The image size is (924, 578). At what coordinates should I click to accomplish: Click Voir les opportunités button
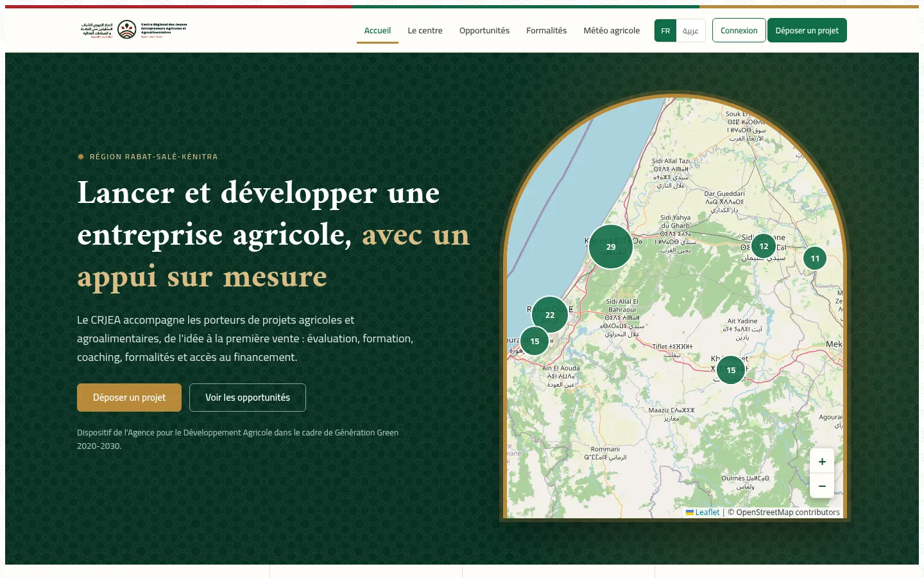point(248,398)
